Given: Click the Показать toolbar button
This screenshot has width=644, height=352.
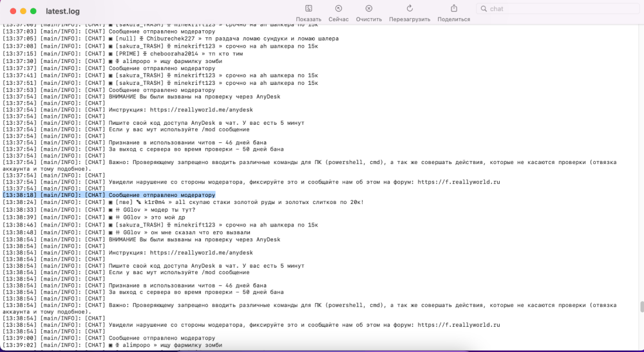Looking at the screenshot, I should (x=308, y=14).
